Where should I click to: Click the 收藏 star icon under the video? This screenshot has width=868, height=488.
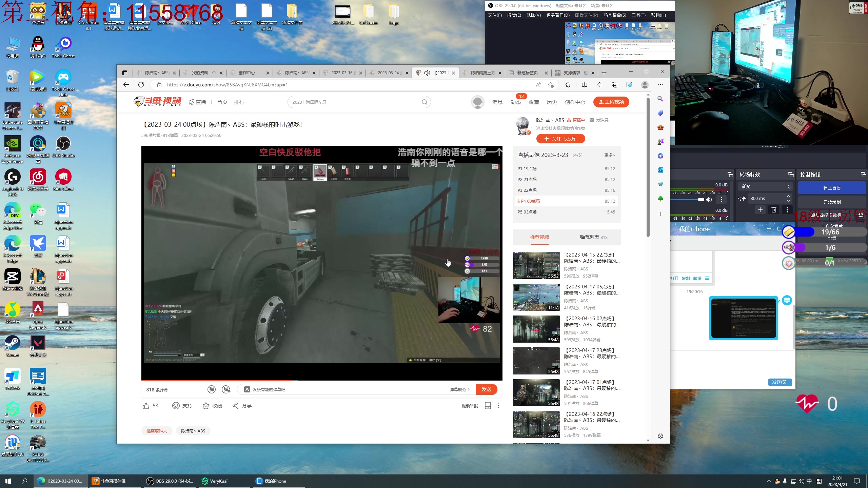pyautogui.click(x=206, y=406)
